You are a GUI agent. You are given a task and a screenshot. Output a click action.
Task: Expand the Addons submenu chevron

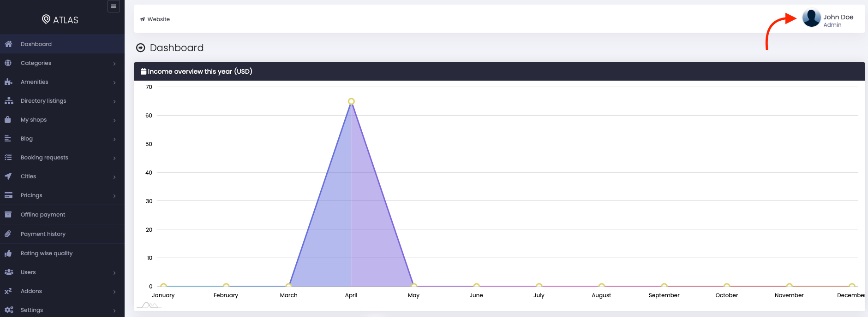pos(114,292)
